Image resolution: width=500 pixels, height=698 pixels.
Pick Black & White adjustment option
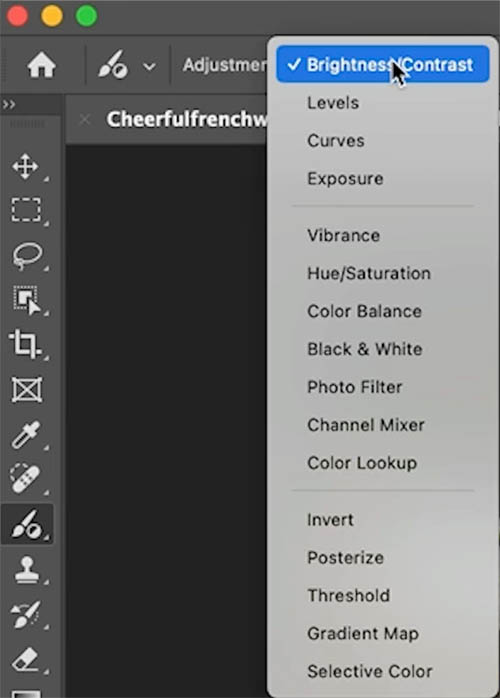(x=365, y=349)
